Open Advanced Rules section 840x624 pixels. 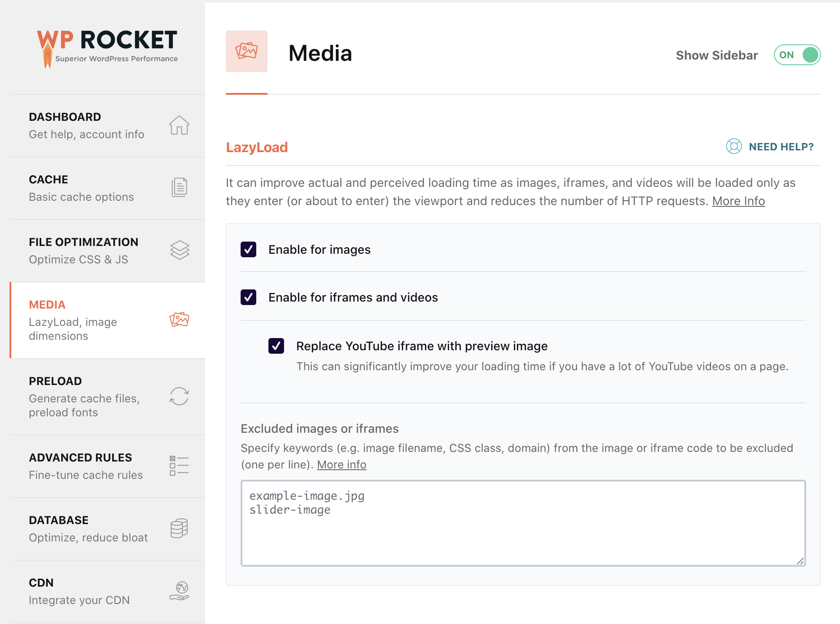click(108, 466)
